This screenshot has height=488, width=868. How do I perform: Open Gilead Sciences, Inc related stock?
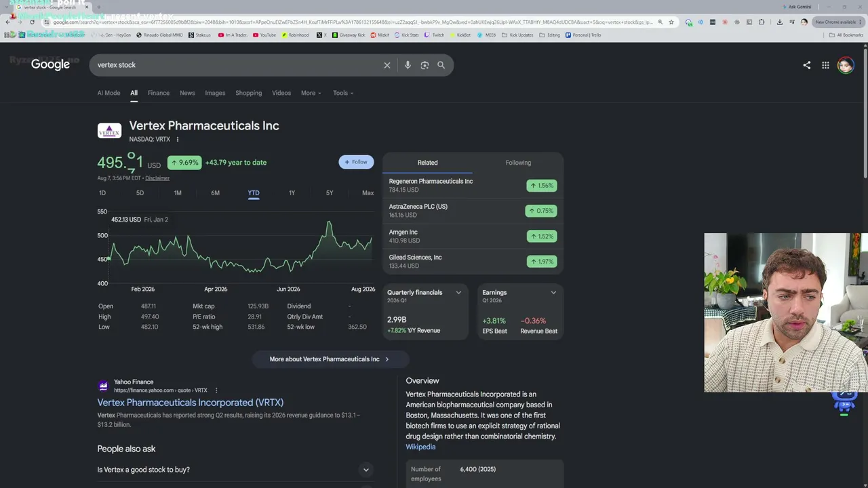click(473, 262)
